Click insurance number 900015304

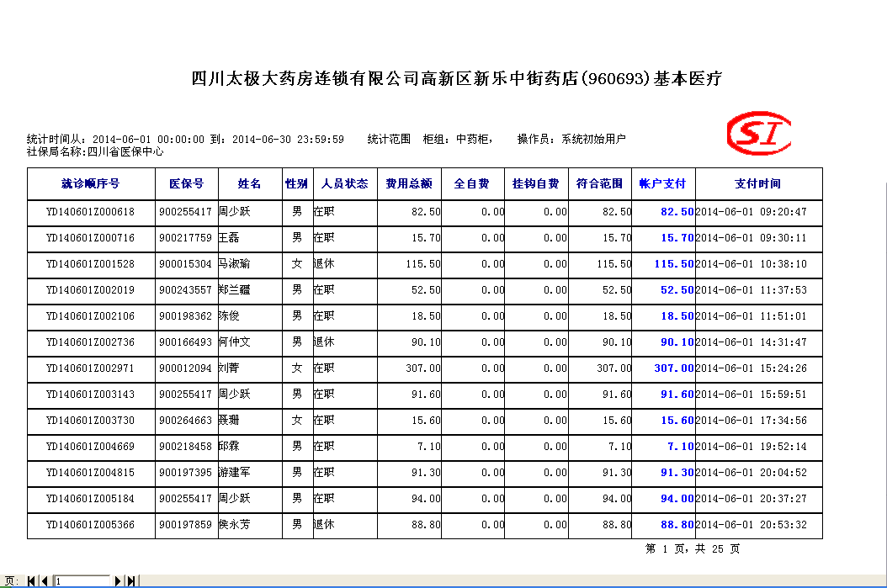click(185, 264)
